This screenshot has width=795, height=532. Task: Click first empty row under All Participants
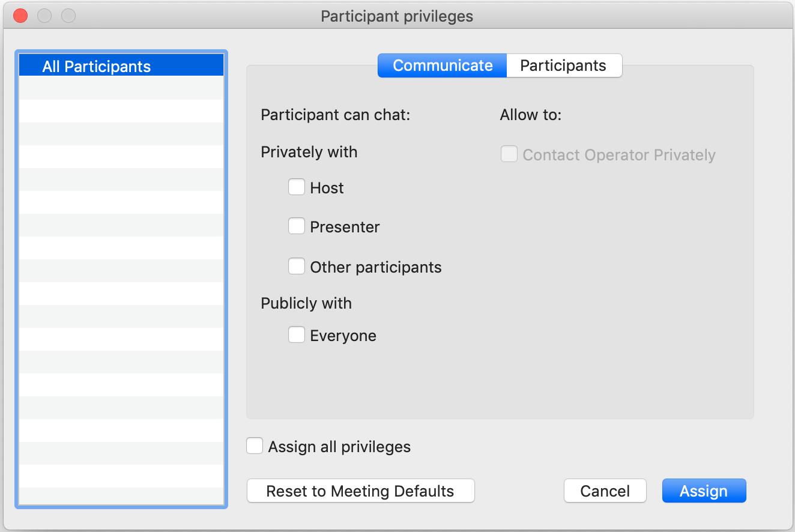[121, 88]
